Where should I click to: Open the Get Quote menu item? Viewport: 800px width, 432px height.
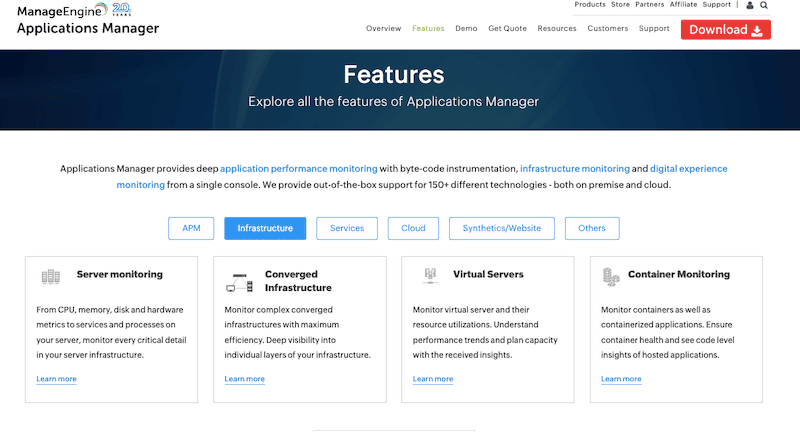point(508,29)
